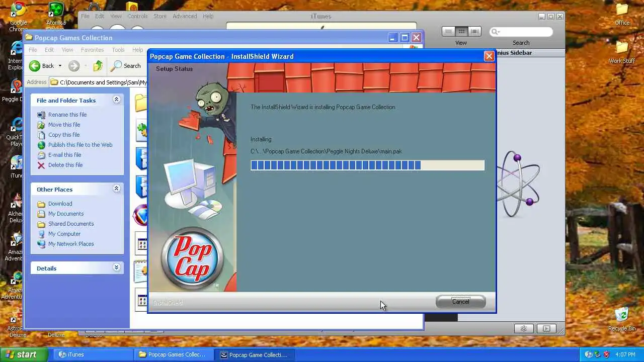
Task: Click the InstallShield wizard taskbar button
Action: click(x=255, y=354)
